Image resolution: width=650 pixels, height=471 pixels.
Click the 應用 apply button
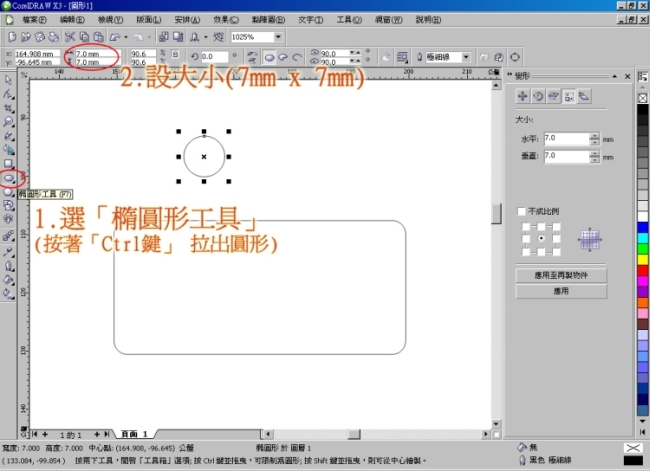pyautogui.click(x=561, y=291)
